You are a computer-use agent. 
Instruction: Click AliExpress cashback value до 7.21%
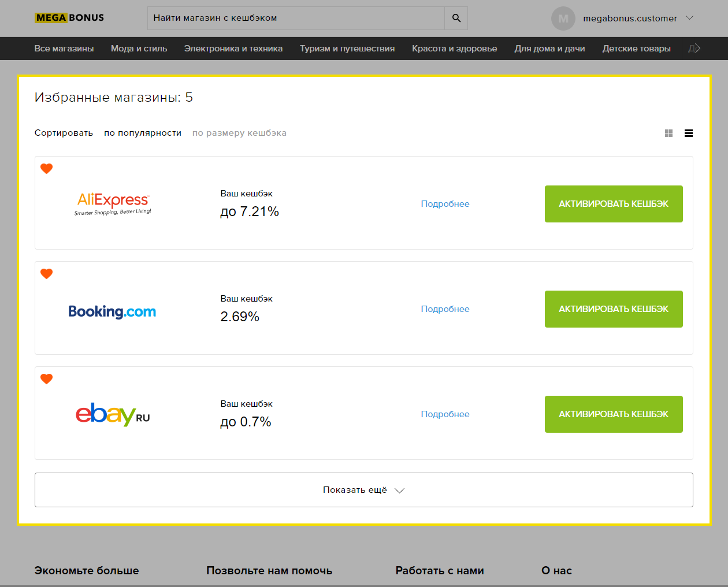point(250,211)
